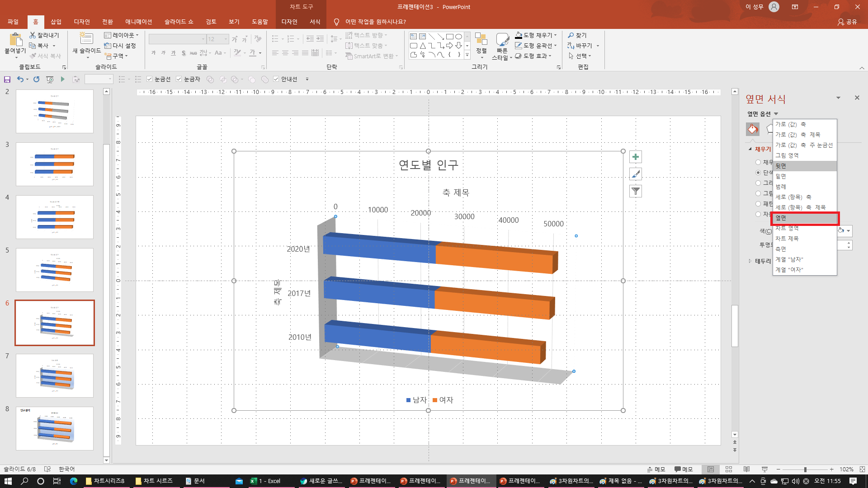Select 범례 from the element list
This screenshot has width=868, height=488.
tap(781, 187)
